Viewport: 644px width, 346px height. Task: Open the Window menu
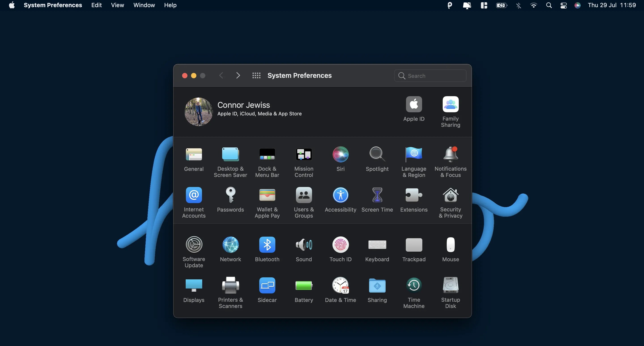[144, 5]
